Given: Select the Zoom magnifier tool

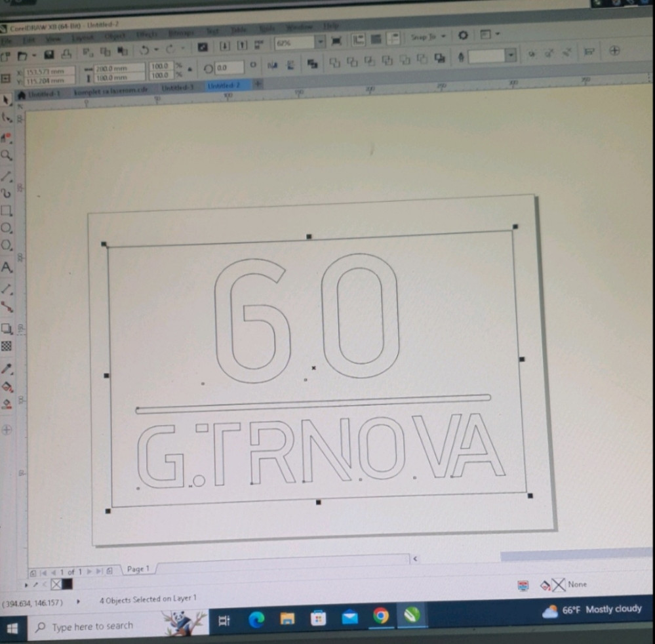Looking at the screenshot, I should click(x=7, y=155).
